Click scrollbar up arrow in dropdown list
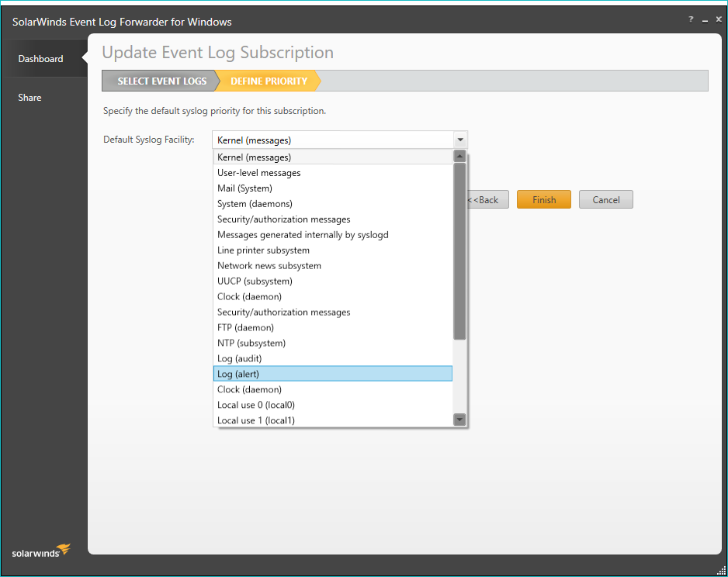 click(x=459, y=157)
